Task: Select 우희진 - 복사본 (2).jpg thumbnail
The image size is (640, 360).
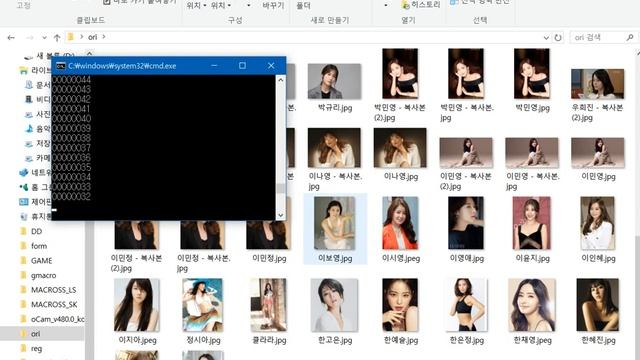Action: (x=598, y=84)
